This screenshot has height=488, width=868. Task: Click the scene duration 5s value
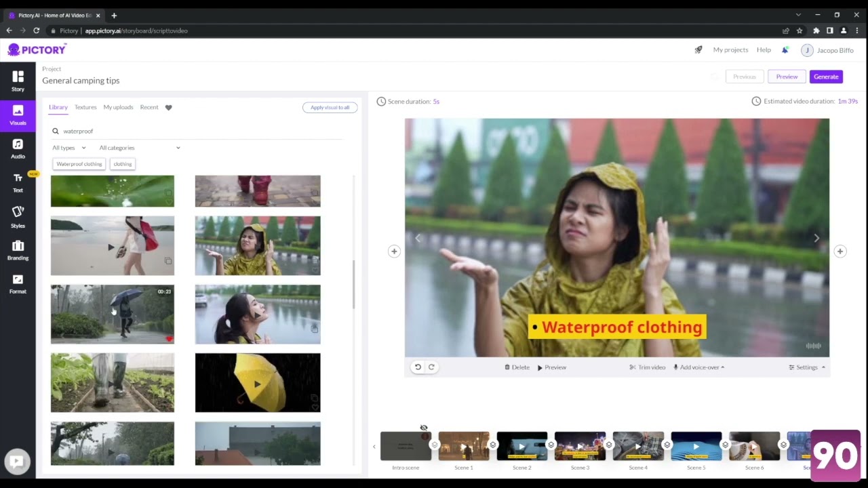tap(436, 102)
